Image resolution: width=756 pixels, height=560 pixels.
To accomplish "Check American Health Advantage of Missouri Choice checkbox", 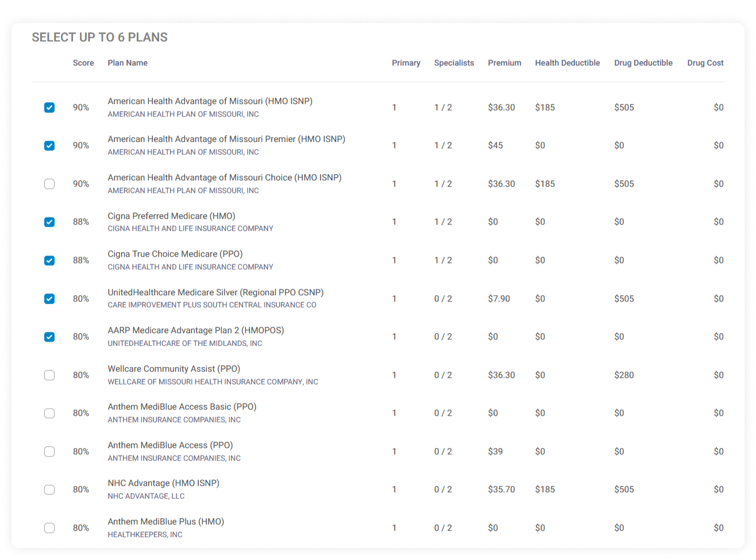I will [x=49, y=184].
